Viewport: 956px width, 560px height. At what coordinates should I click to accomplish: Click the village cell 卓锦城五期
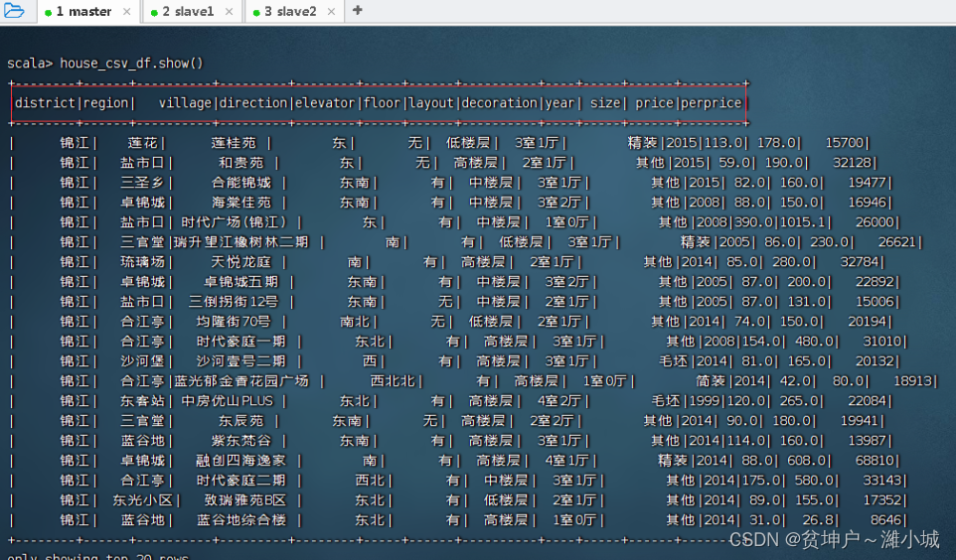tap(240, 282)
